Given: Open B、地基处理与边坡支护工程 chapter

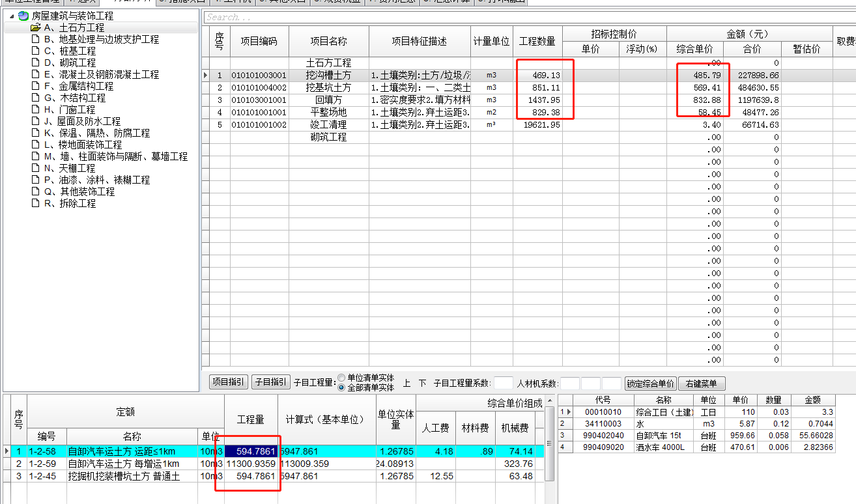Looking at the screenshot, I should (x=101, y=39).
